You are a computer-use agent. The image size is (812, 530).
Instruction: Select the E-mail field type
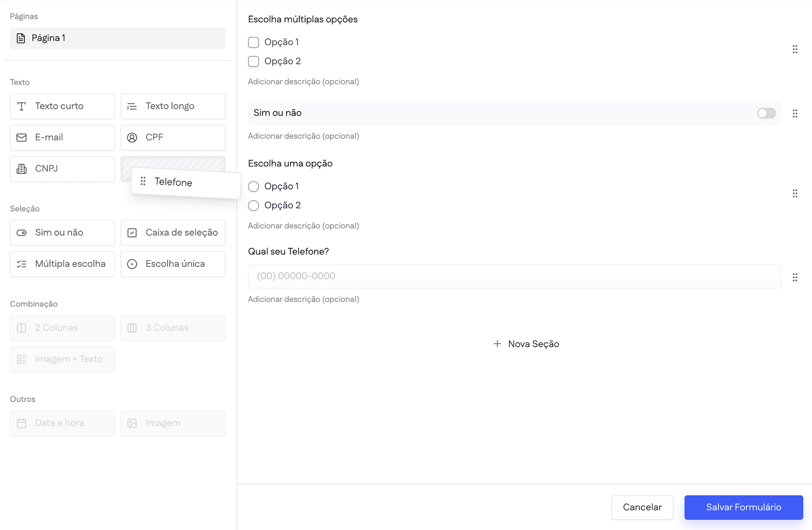point(62,138)
